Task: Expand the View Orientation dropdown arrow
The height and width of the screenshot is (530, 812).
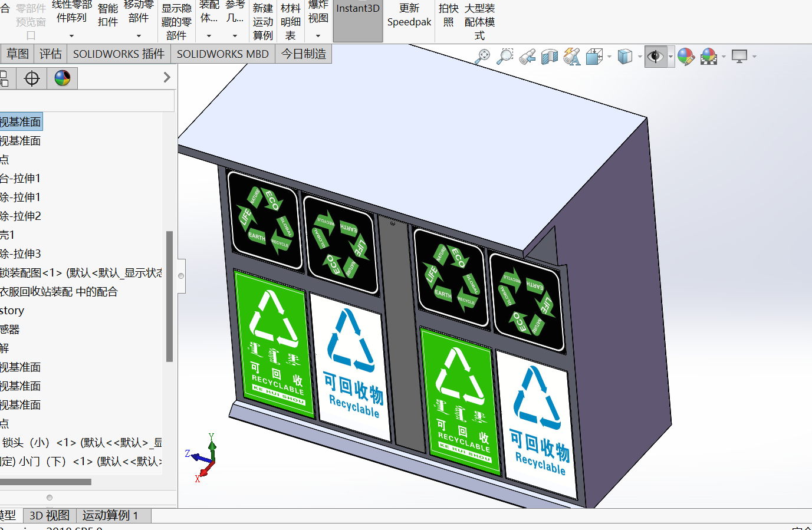Action: 609,57
